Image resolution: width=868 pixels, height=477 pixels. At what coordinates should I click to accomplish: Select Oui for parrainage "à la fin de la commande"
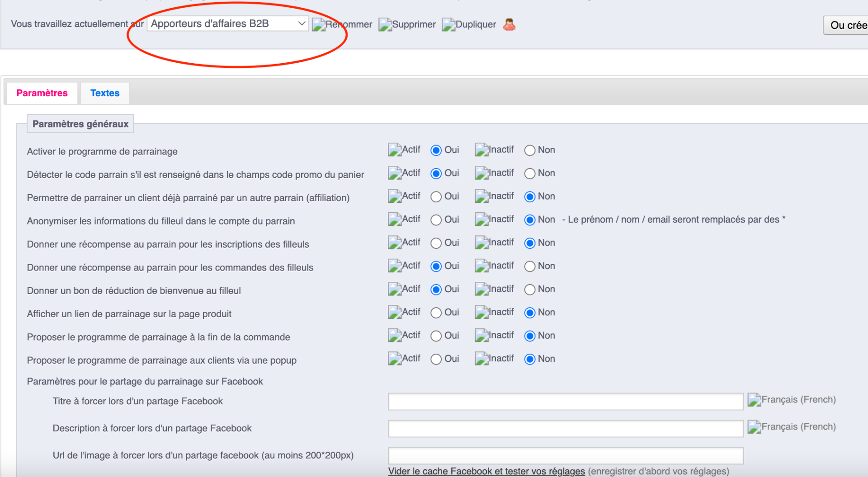[436, 336]
